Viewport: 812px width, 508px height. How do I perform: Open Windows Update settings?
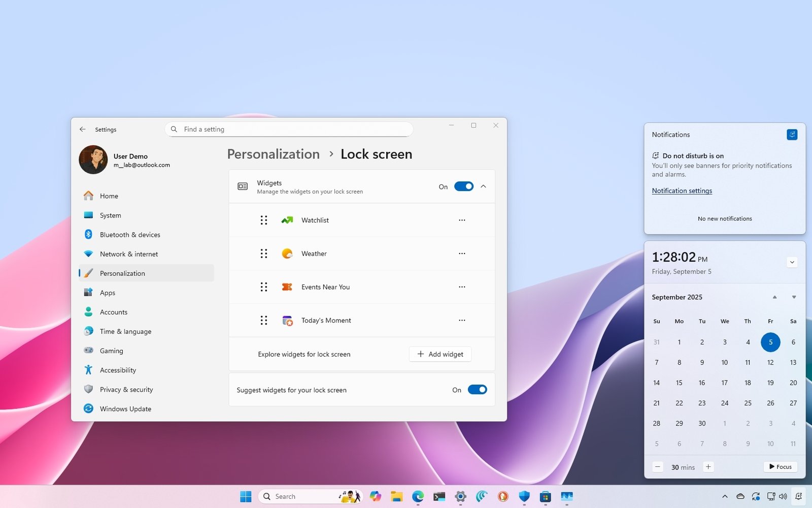click(125, 408)
